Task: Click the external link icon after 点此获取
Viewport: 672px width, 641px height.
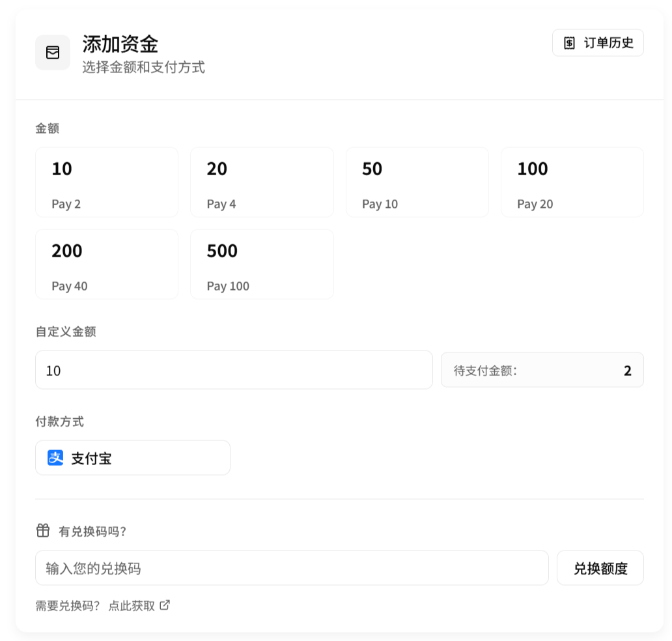Action: pos(165,605)
